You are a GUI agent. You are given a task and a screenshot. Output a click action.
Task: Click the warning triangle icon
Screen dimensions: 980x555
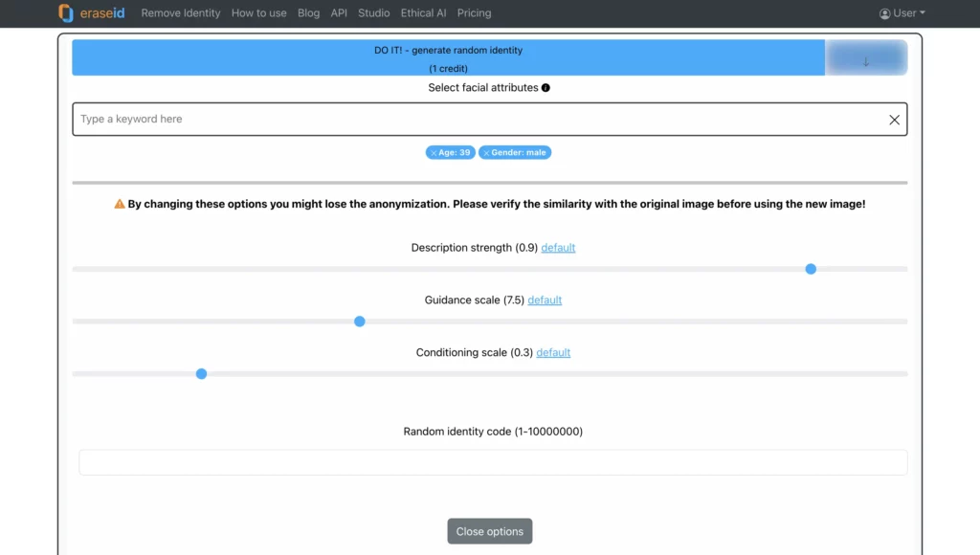119,203
